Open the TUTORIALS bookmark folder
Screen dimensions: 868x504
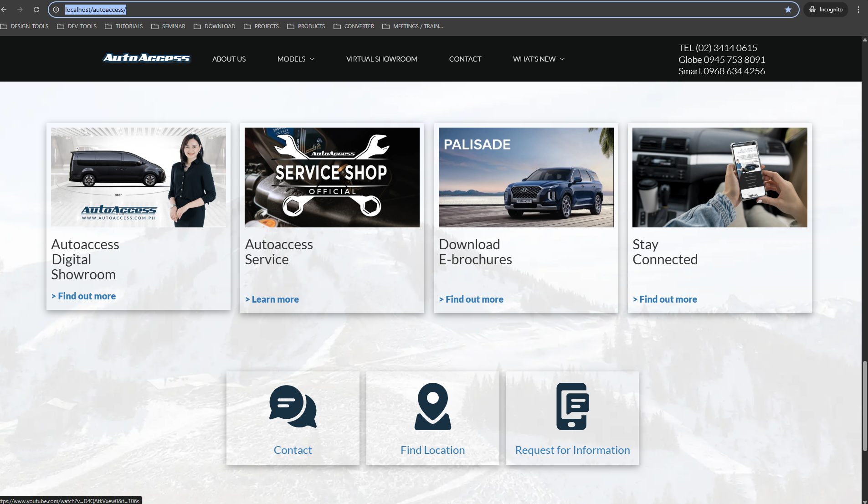point(124,26)
